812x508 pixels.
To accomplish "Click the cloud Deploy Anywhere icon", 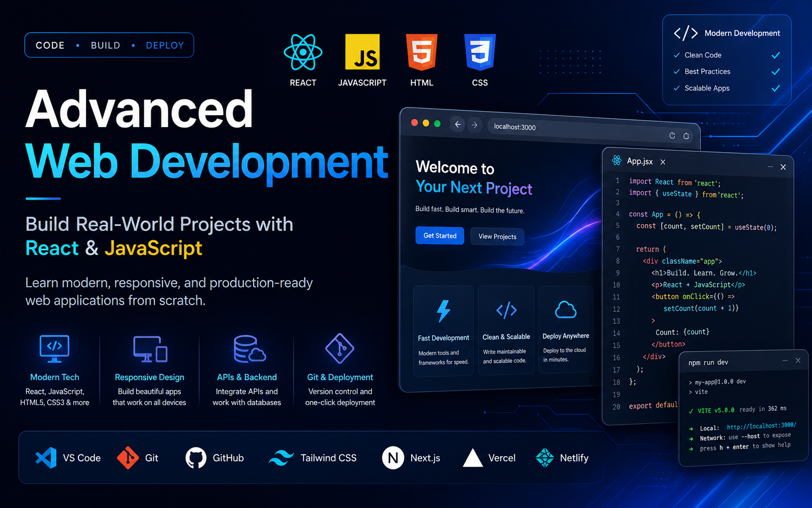I will click(x=566, y=310).
